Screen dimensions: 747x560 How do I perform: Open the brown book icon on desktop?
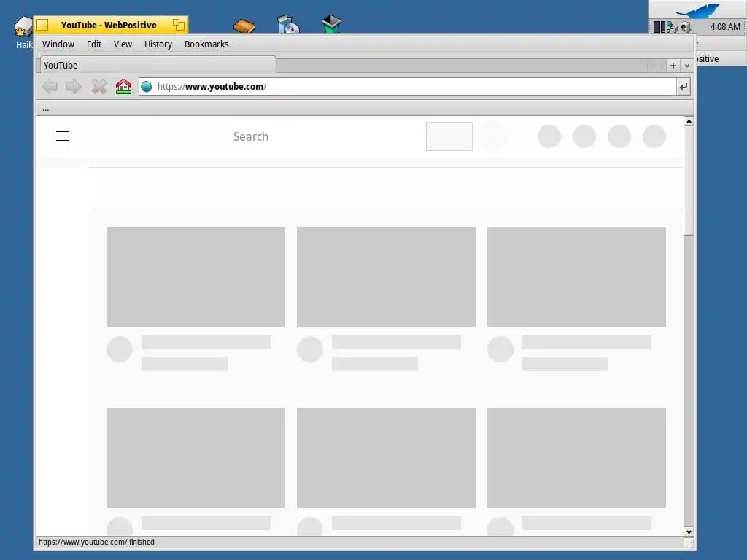244,26
